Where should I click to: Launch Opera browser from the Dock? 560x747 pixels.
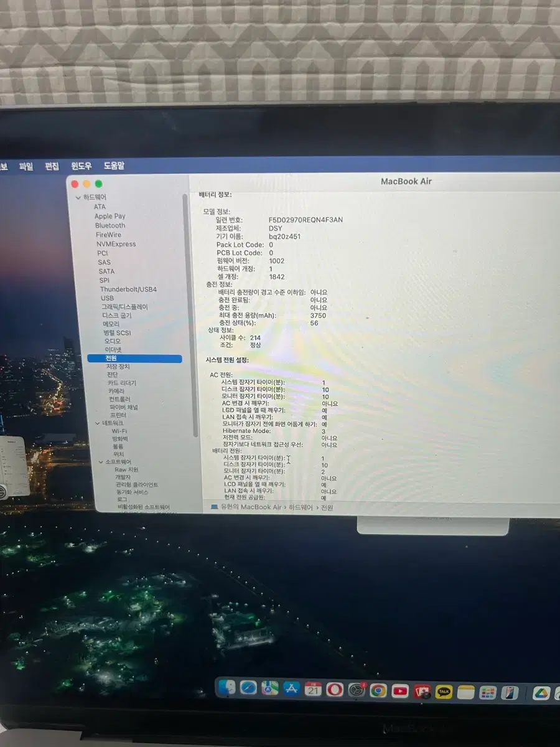point(335,690)
